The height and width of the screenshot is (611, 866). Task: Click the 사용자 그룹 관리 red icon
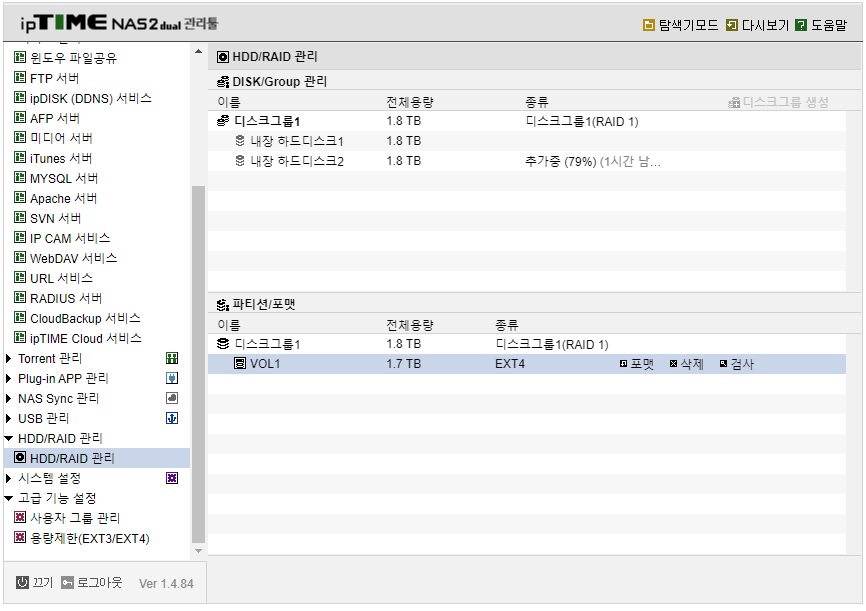point(20,518)
